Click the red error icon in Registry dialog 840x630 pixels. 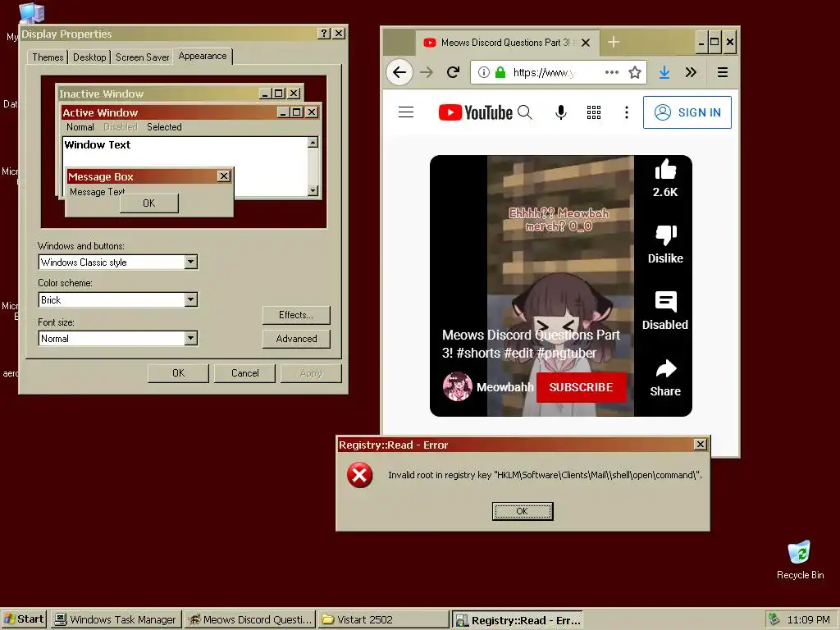pos(359,475)
